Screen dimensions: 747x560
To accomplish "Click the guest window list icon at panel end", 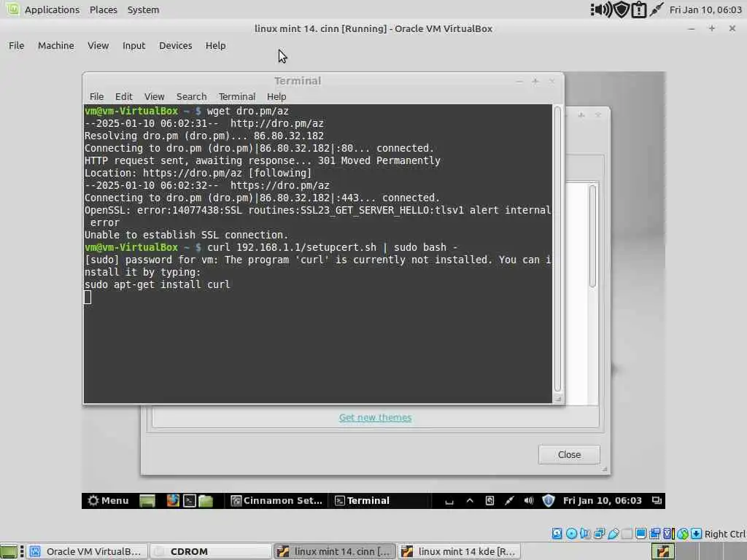I will pos(657,500).
